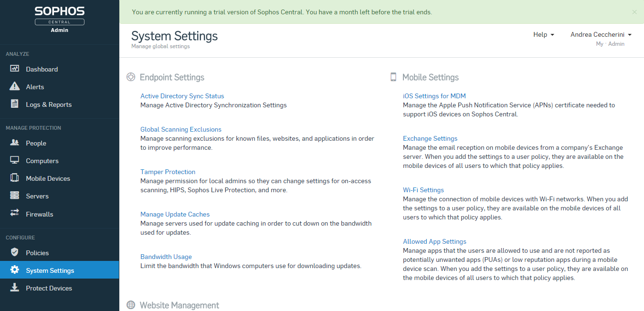The image size is (644, 311).
Task: Open the Andrea Ceccherini account dropdown
Action: (601, 34)
